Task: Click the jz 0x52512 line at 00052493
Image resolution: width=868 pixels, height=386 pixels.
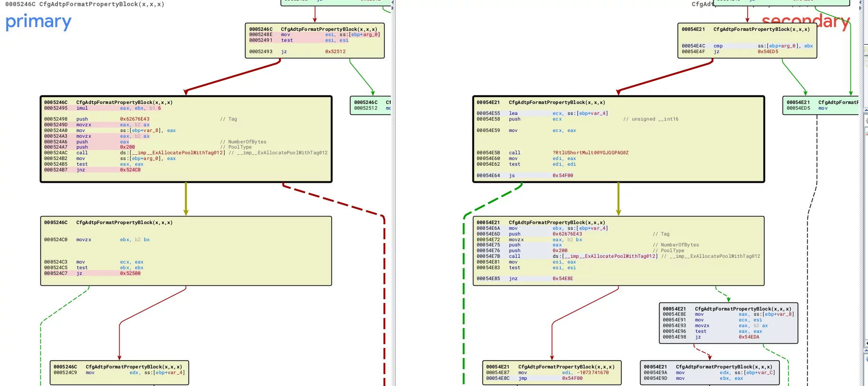Action: (x=298, y=52)
